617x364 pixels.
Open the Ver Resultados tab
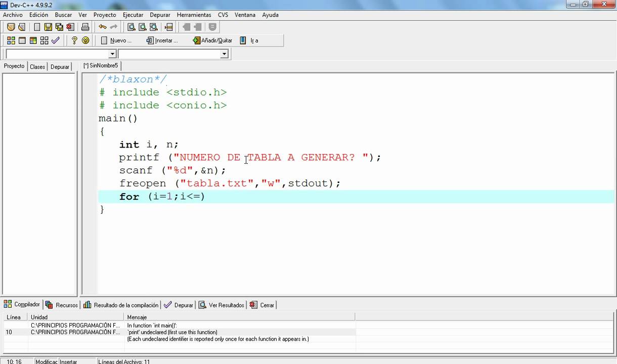tap(222, 305)
